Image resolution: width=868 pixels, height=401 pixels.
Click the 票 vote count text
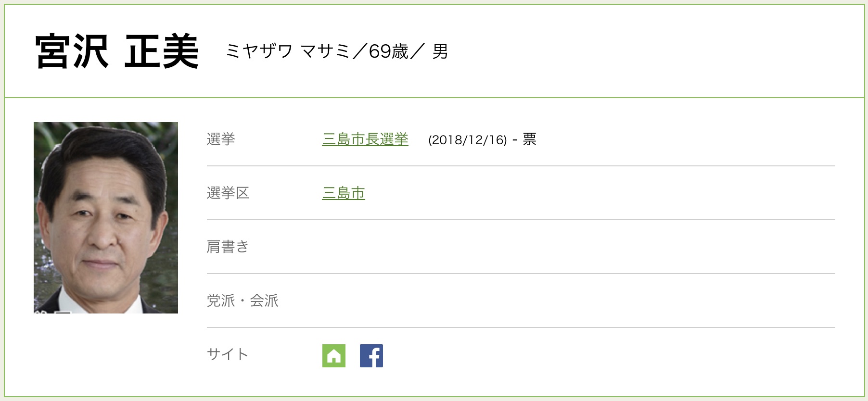pyautogui.click(x=529, y=139)
